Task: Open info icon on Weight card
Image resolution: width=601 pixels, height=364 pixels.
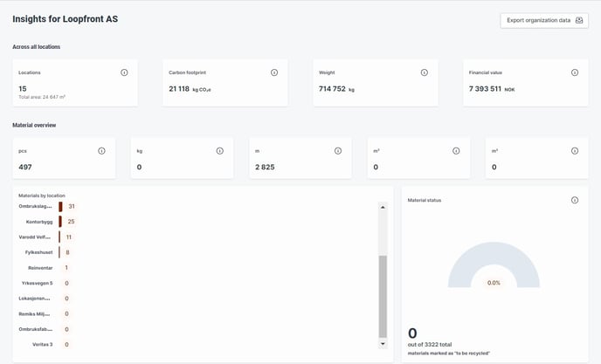Action: click(x=425, y=72)
